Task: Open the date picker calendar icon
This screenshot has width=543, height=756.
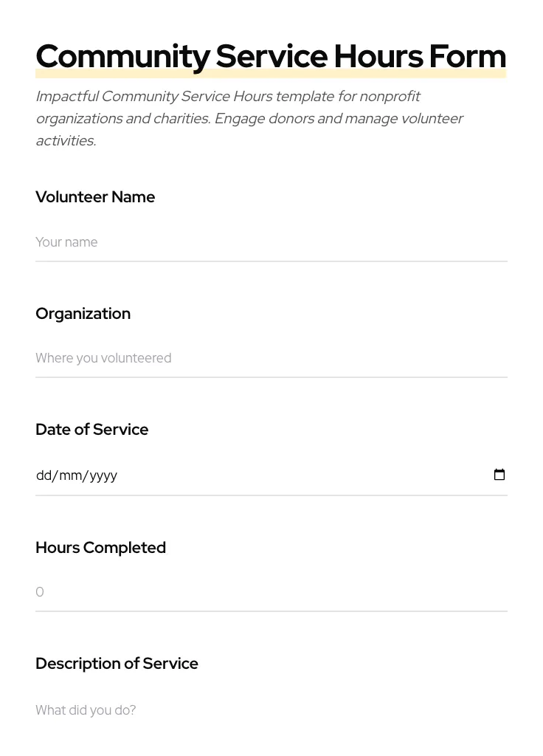Action: [x=499, y=475]
